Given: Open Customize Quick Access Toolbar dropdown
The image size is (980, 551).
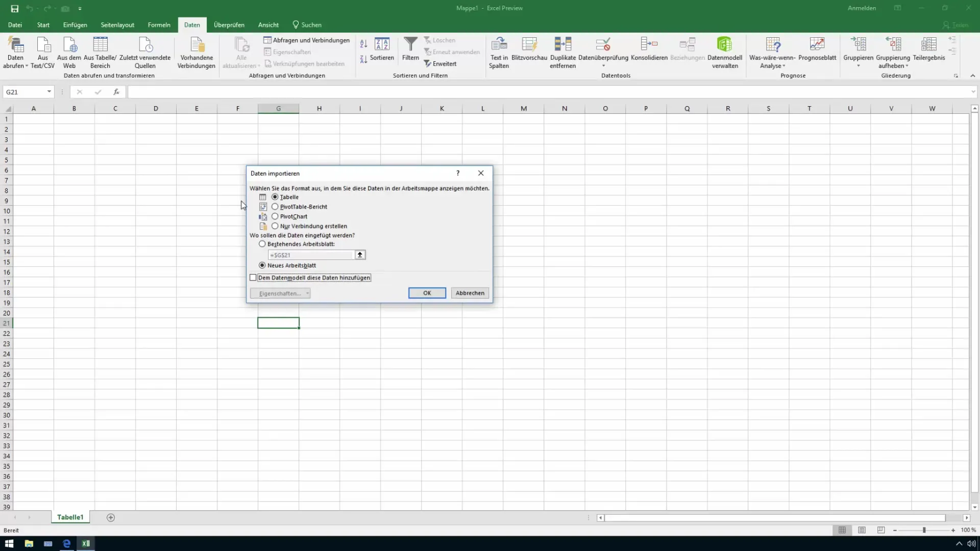Looking at the screenshot, I should (80, 9).
